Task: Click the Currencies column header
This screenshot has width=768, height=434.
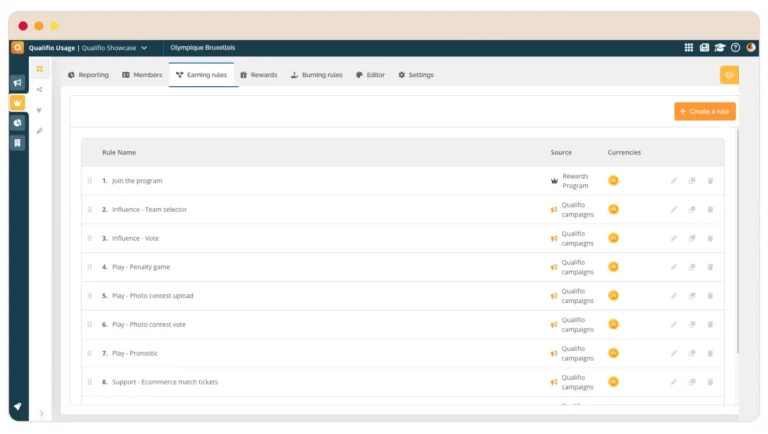Action: 624,153
